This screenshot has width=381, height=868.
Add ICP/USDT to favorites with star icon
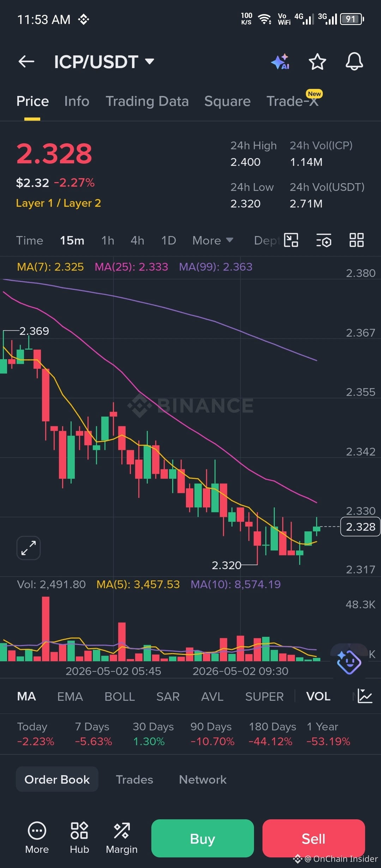pyautogui.click(x=317, y=62)
